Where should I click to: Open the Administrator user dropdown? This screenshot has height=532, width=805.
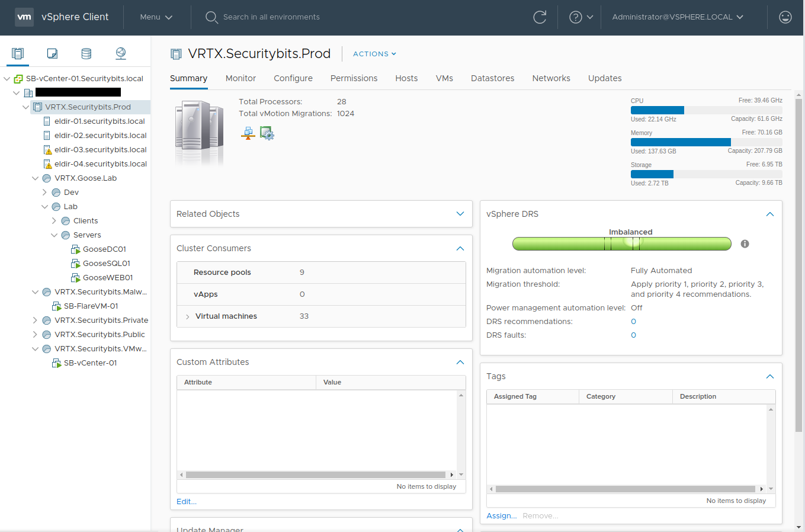[x=677, y=17]
